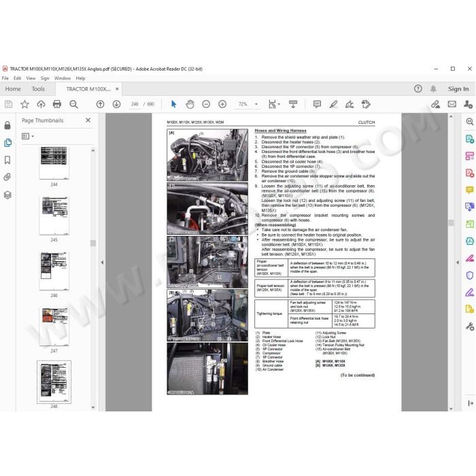476x476 pixels.
Task: Close the TRACTOR M100X document tab
Action: point(117,89)
